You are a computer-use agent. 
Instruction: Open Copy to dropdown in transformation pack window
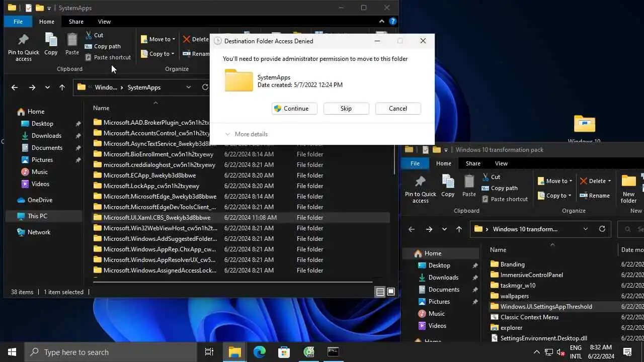coord(554,196)
